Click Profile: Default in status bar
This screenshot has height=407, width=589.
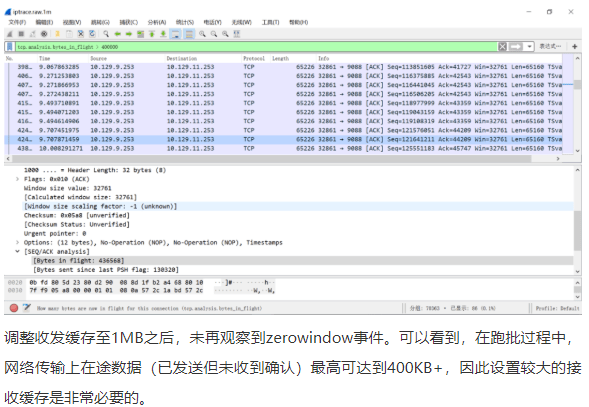point(557,309)
